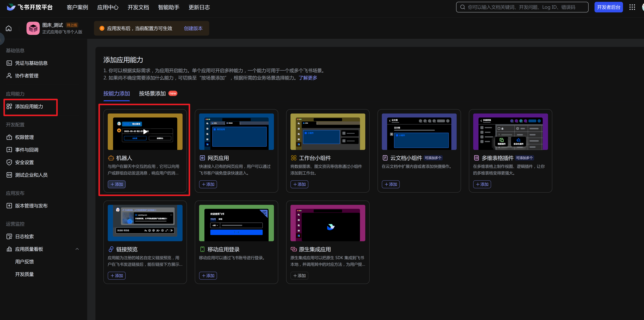Switch to the 按场景添加 tab
The image size is (644, 320).
click(152, 93)
